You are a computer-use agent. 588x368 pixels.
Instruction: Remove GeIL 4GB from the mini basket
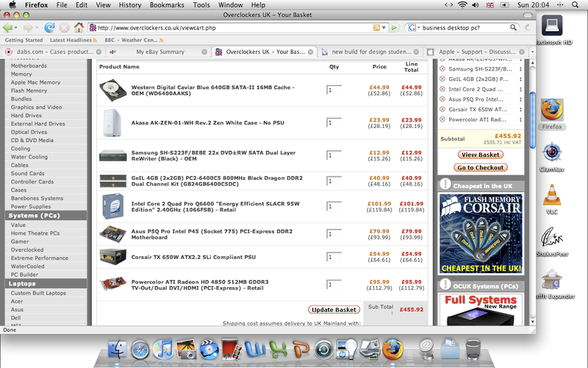pos(442,79)
